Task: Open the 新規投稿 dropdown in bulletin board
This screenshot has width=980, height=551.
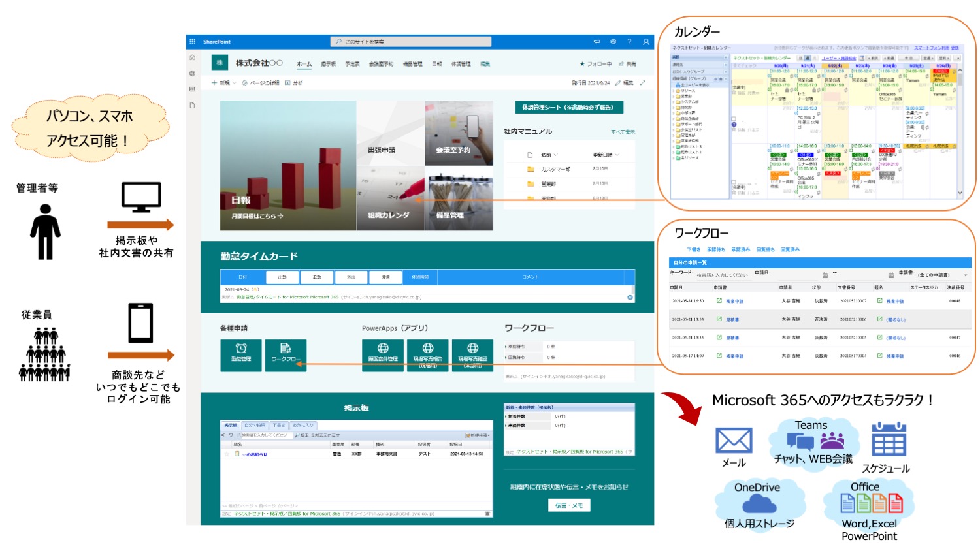Action: click(x=478, y=435)
